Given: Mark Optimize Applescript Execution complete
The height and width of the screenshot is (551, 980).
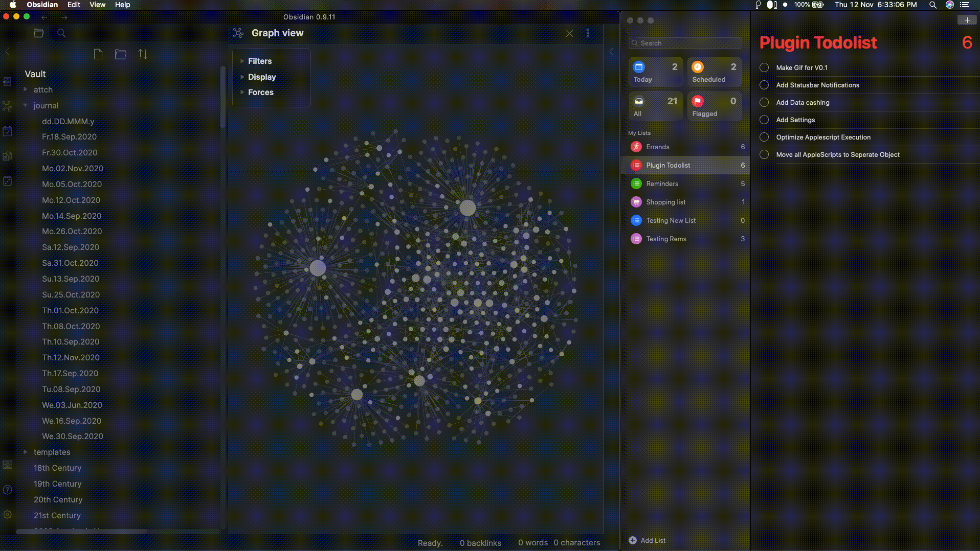Looking at the screenshot, I should [764, 137].
